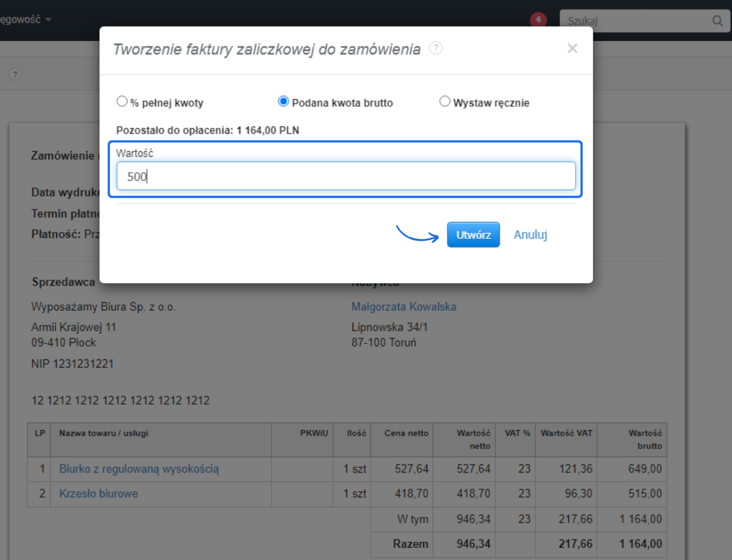Open the Małgorzata Kowalska buyer link
732x560 pixels.
pos(403,307)
